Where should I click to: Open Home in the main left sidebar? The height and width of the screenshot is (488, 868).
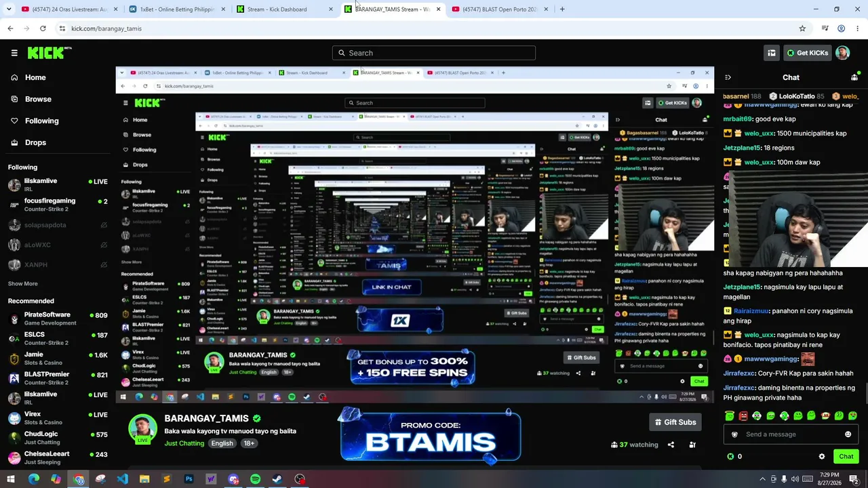[x=28, y=77]
